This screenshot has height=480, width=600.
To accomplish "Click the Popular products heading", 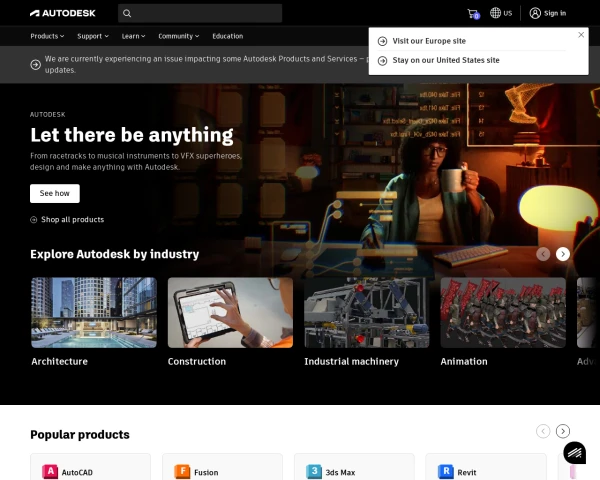I will pos(80,435).
